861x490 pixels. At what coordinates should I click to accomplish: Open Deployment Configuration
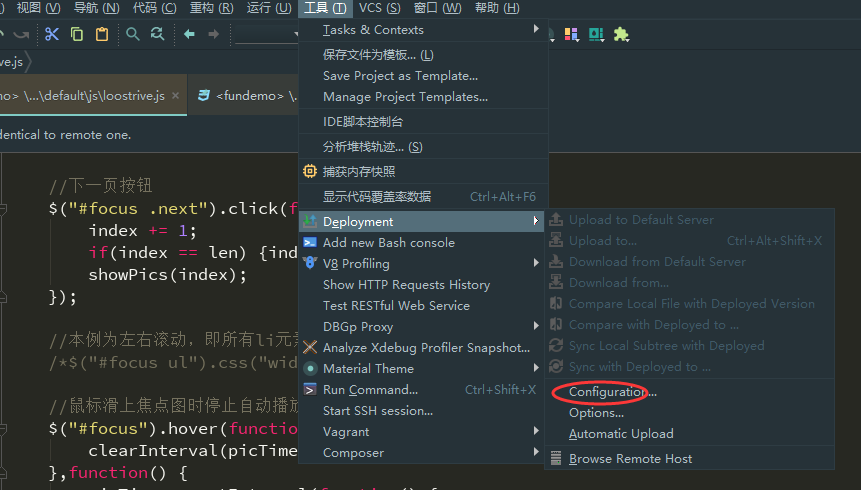coord(690,392)
